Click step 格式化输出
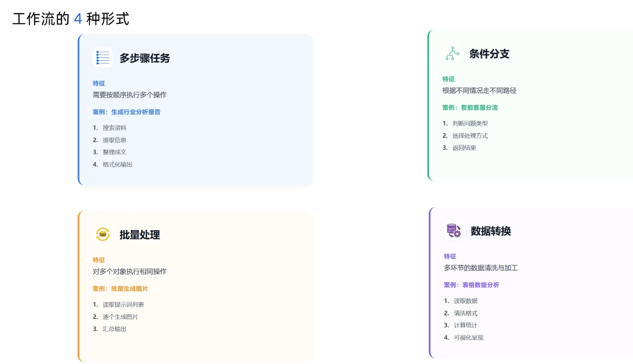 pos(118,164)
